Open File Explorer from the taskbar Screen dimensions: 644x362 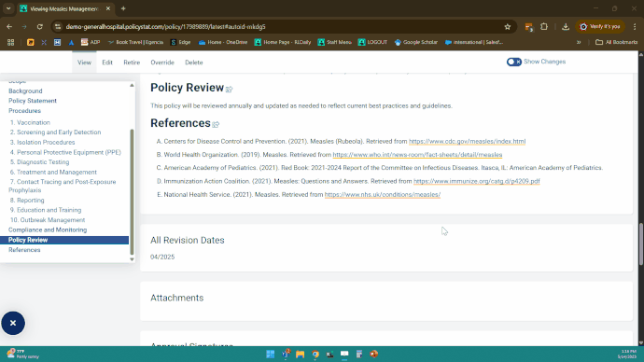point(301,355)
